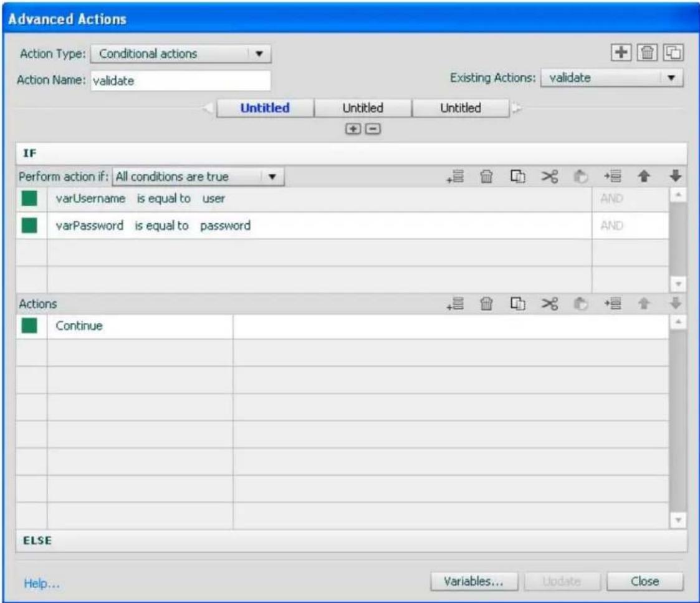Click the 'user' value in first condition

tap(214, 198)
